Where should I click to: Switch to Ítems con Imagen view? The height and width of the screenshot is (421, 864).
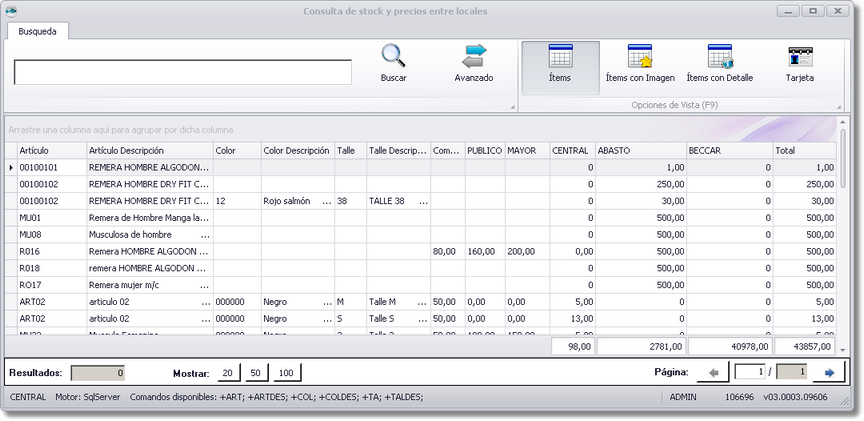640,56
